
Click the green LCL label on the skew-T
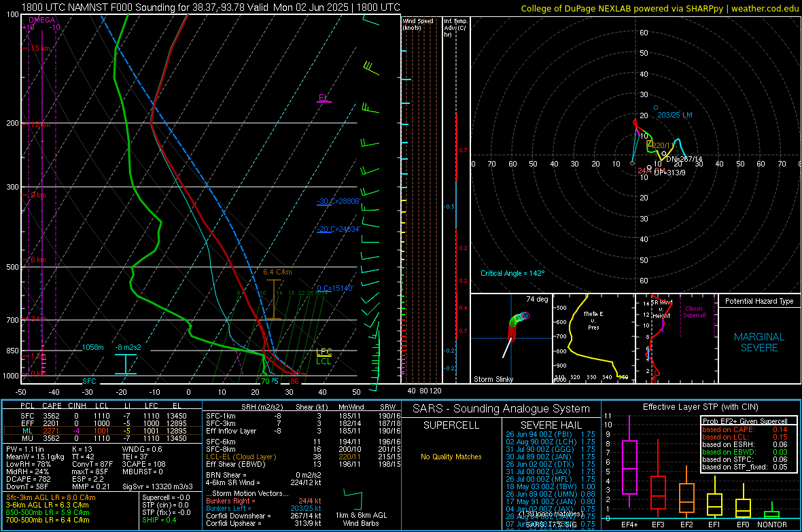(324, 361)
